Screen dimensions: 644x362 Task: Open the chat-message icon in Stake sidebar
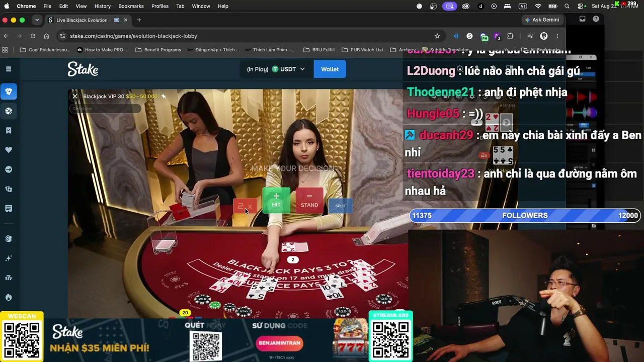click(x=9, y=208)
